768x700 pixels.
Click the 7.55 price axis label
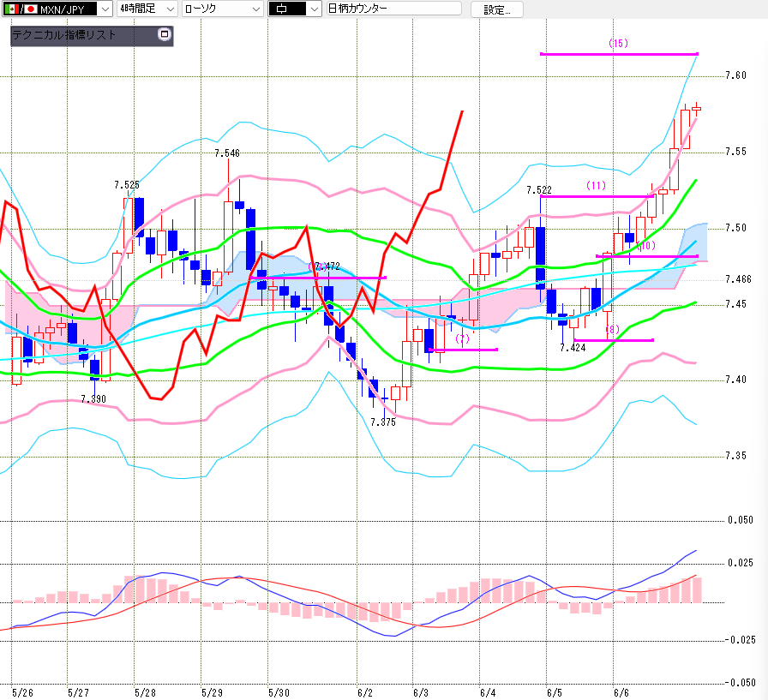(735, 152)
